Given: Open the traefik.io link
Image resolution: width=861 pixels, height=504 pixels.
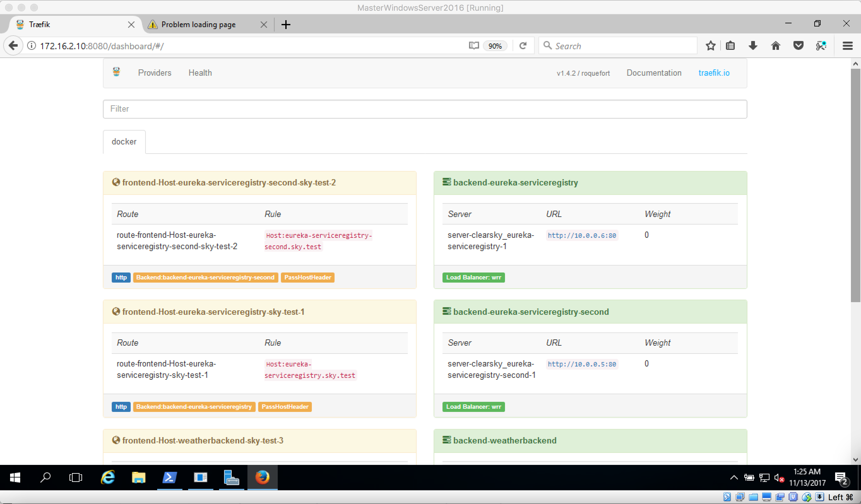Looking at the screenshot, I should pyautogui.click(x=714, y=73).
